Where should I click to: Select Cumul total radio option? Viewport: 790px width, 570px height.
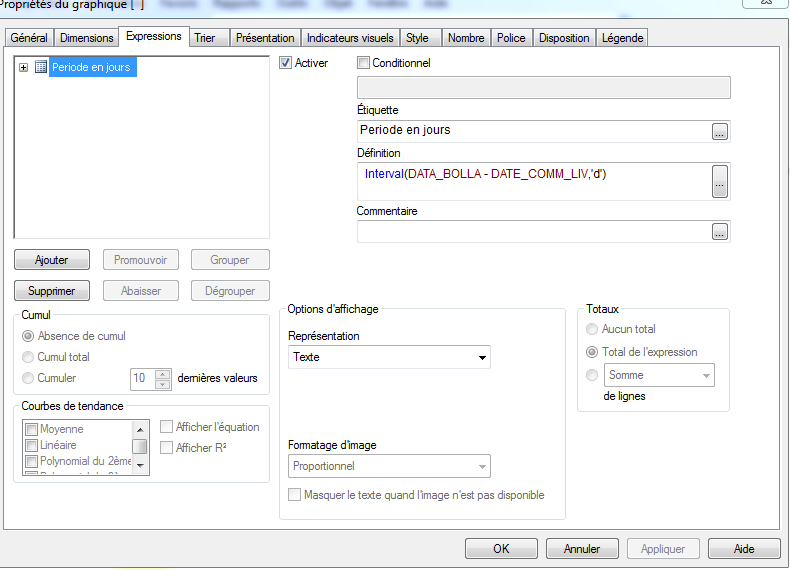[28, 357]
